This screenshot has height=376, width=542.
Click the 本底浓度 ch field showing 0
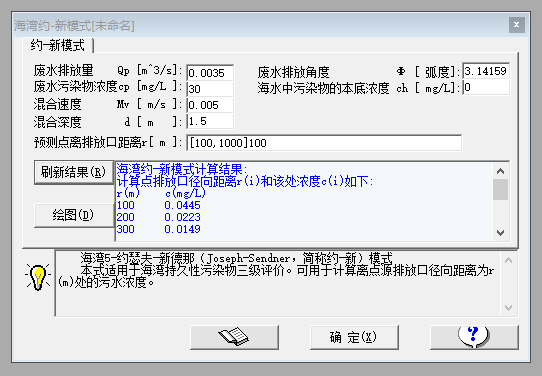pyautogui.click(x=486, y=87)
